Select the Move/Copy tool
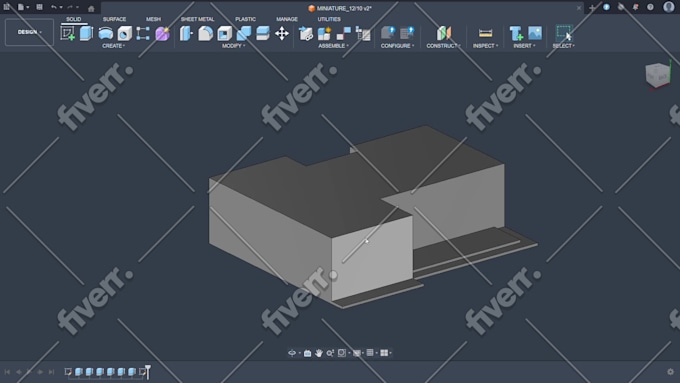This screenshot has width=680, height=383. (282, 33)
